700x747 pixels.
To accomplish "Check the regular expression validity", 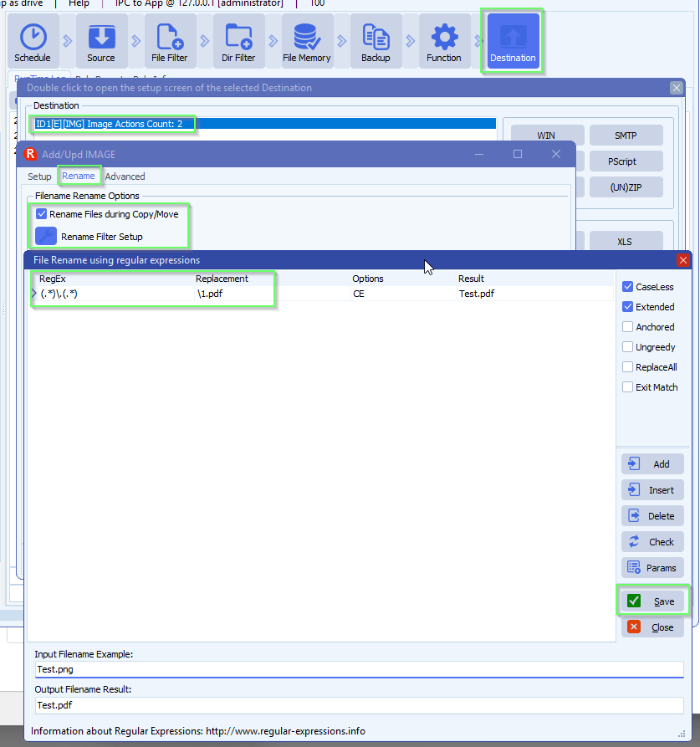I will tap(651, 541).
